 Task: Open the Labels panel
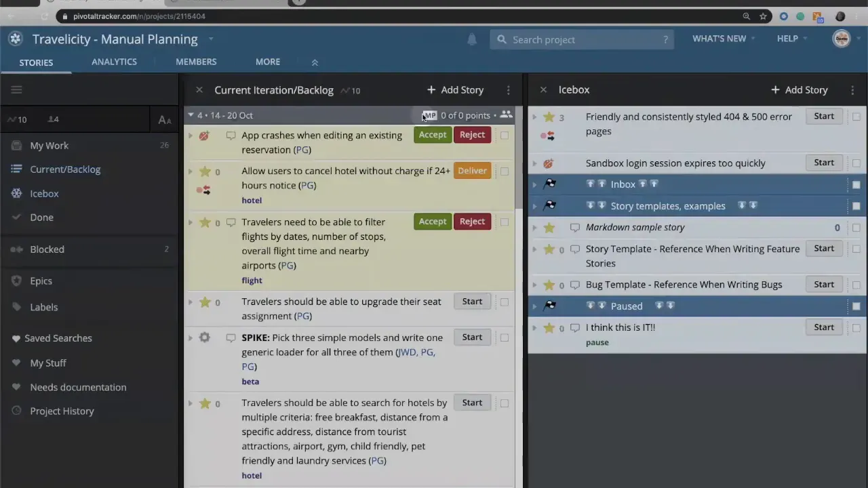pos(43,307)
